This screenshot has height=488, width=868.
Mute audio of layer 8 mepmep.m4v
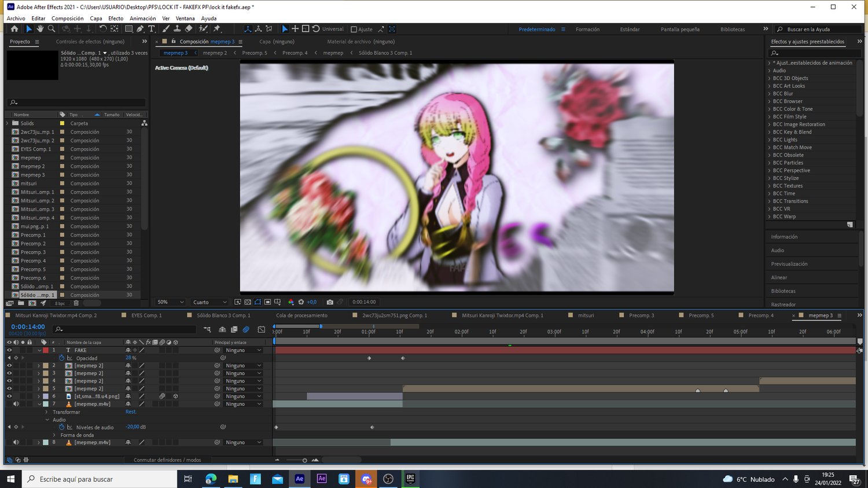(x=16, y=442)
